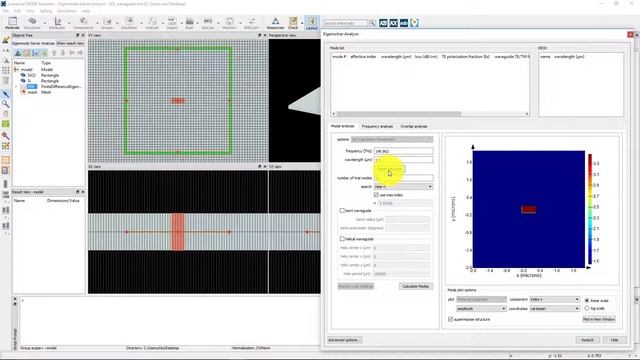Open the greyed options dropdown at top of Modal analysis
The width and height of the screenshot is (640, 360).
(392, 140)
